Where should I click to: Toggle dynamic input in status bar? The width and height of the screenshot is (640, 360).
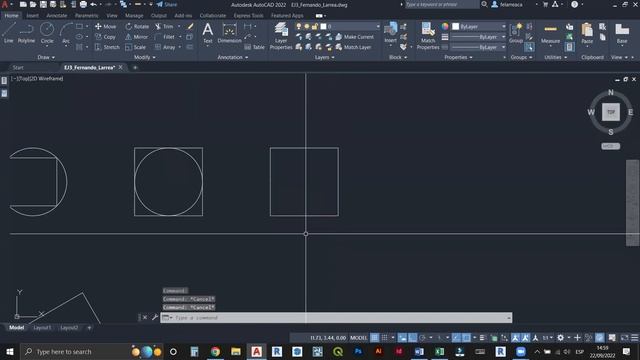pyautogui.click(x=402, y=338)
